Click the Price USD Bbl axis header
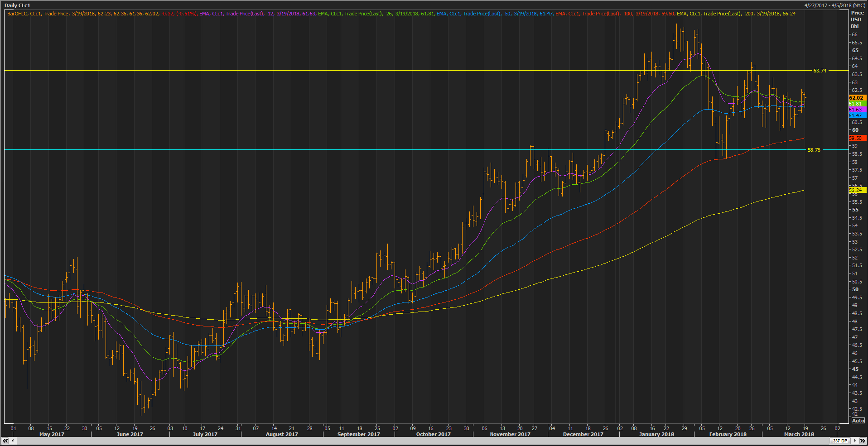868x446 pixels. (857, 19)
